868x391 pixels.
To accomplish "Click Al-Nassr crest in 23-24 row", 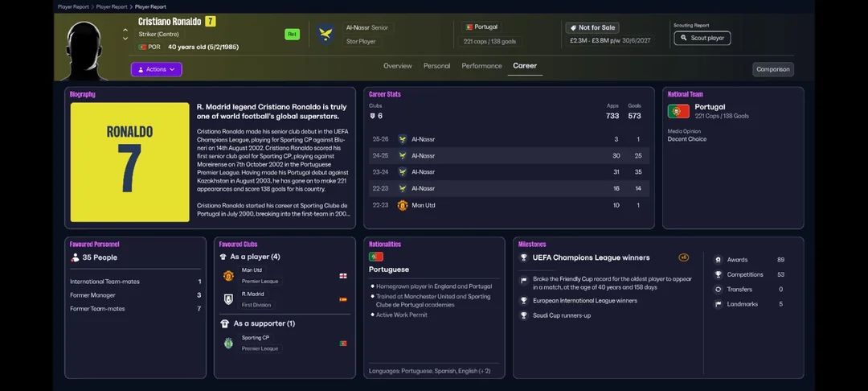I will click(x=403, y=171).
